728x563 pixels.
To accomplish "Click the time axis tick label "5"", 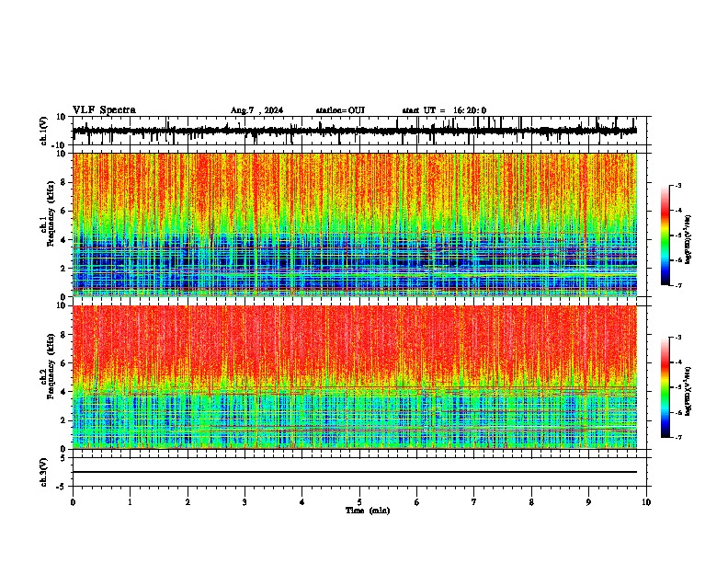I will (359, 502).
